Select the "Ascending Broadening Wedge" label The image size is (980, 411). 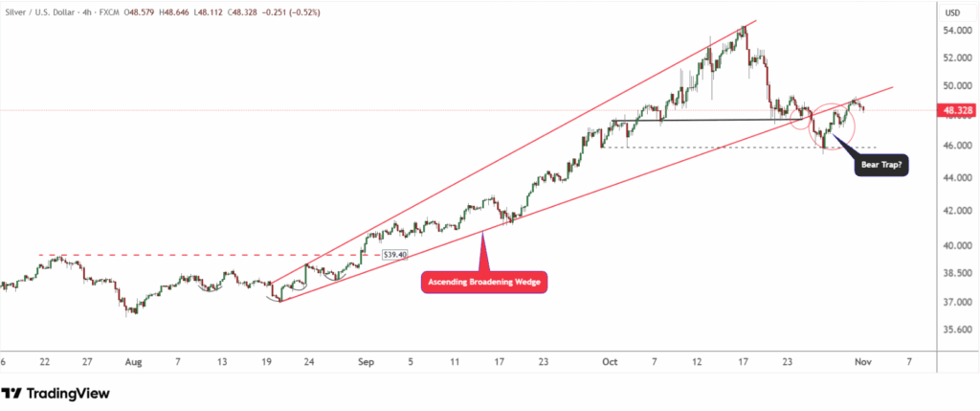(x=483, y=282)
